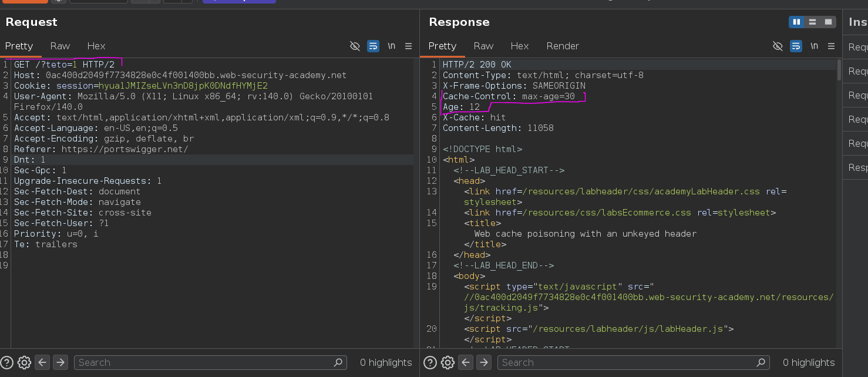Screen dimensions: 868x377
Task: Click the Cookie session value in Request
Action: click(183, 86)
